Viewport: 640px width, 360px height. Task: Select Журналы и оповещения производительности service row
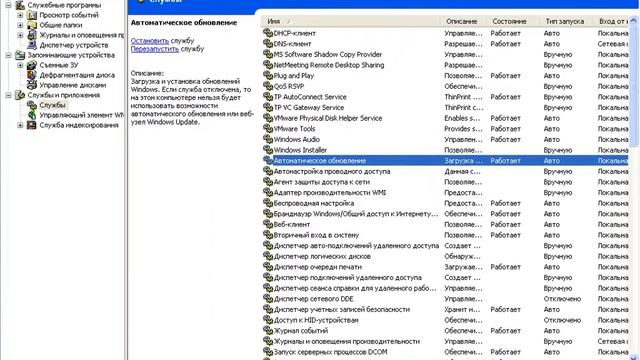click(x=445, y=341)
